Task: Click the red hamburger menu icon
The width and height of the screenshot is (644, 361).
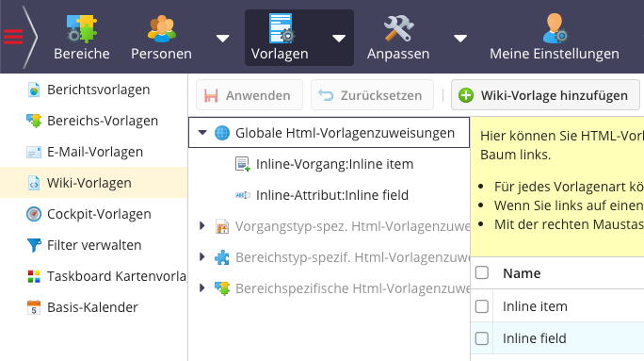Action: (x=13, y=37)
